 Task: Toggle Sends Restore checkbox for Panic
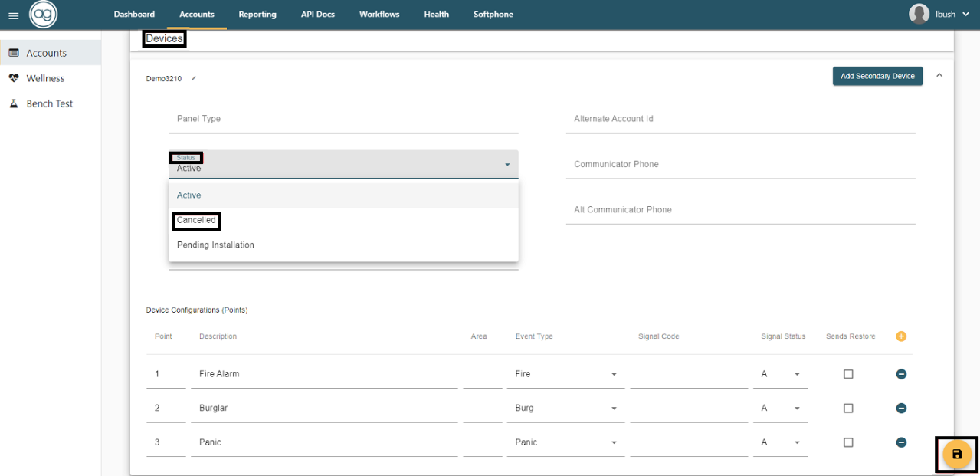[848, 442]
